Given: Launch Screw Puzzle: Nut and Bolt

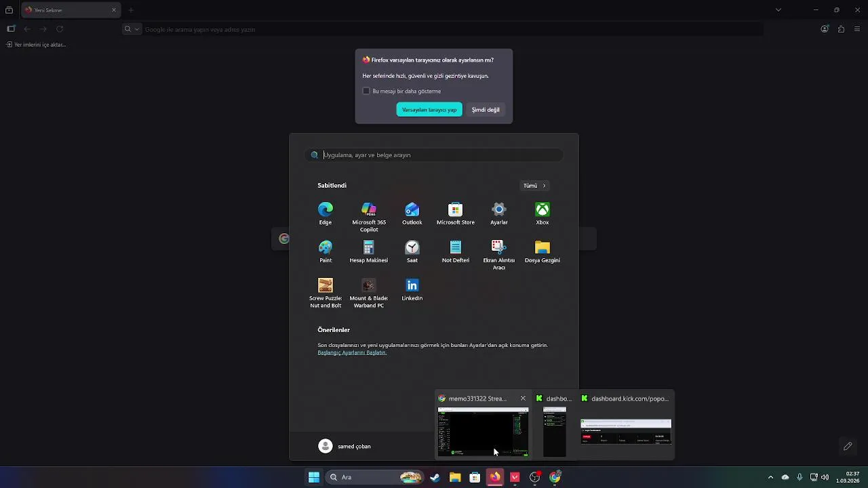Looking at the screenshot, I should (325, 293).
